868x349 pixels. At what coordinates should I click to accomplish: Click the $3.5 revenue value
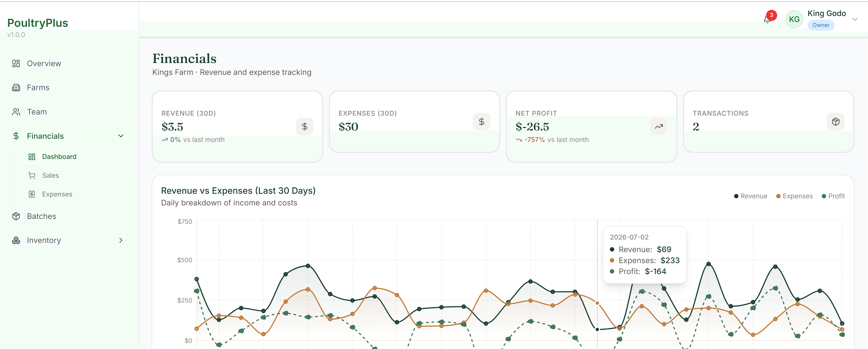pos(172,127)
